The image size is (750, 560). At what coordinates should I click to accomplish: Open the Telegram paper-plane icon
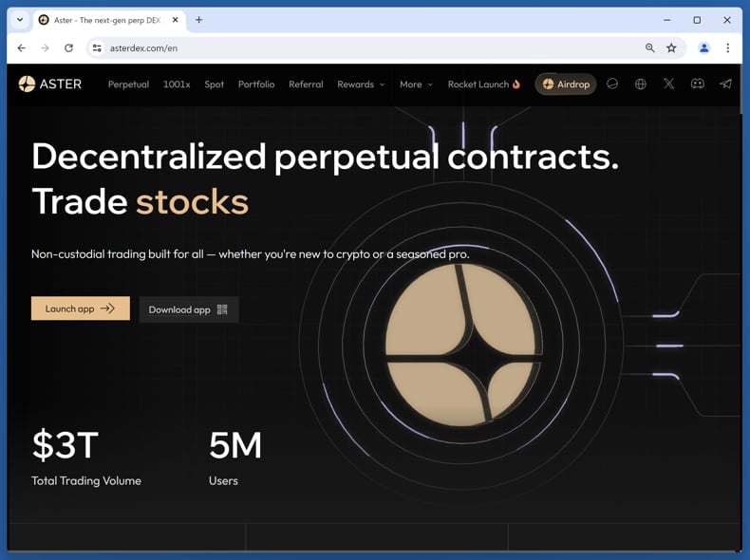click(x=725, y=84)
